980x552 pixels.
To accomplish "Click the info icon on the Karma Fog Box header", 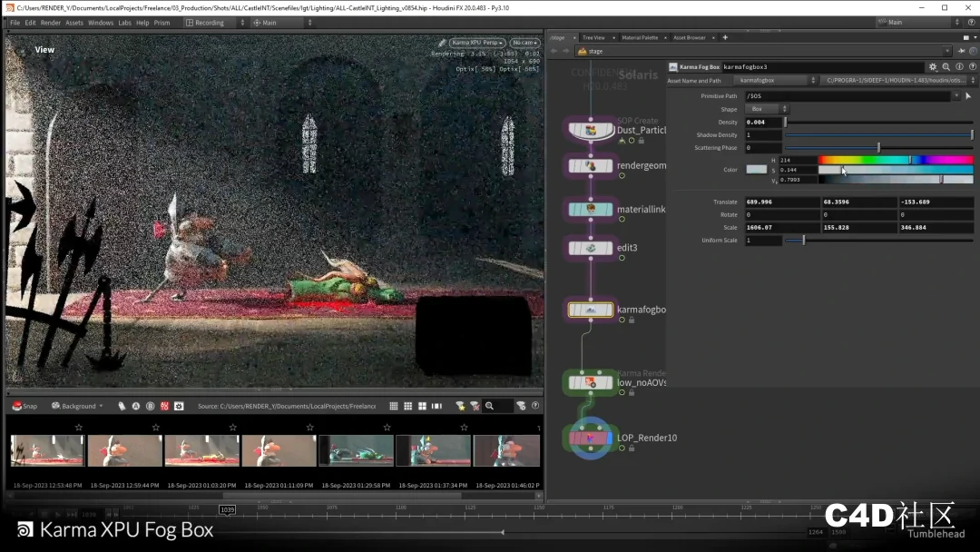I will coord(960,66).
